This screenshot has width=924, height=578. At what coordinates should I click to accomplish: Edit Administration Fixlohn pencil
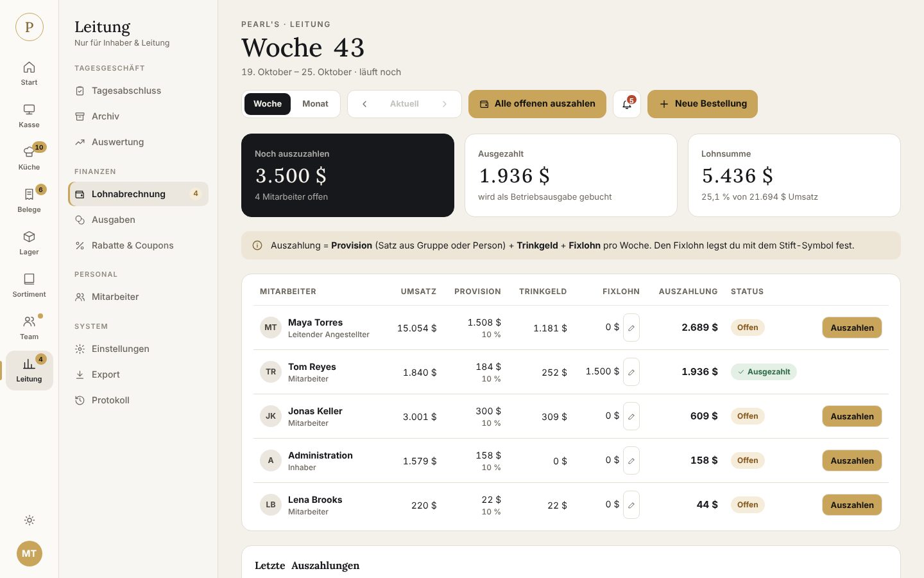click(x=631, y=460)
